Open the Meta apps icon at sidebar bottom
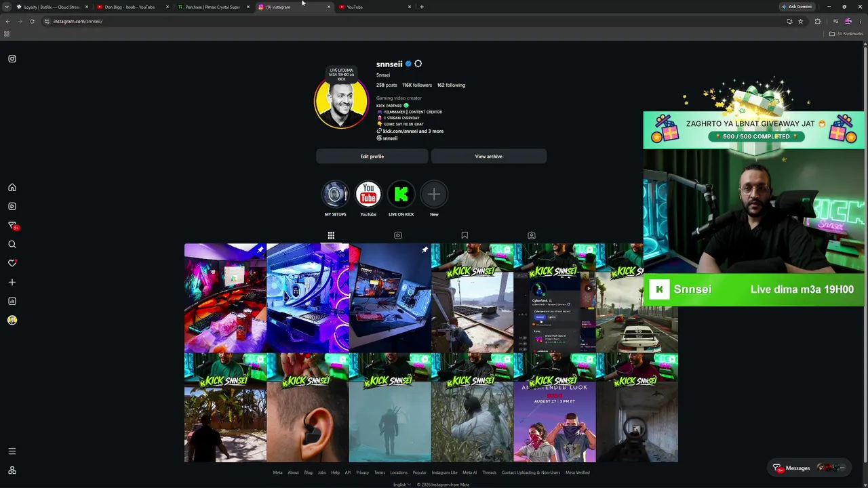 12,470
